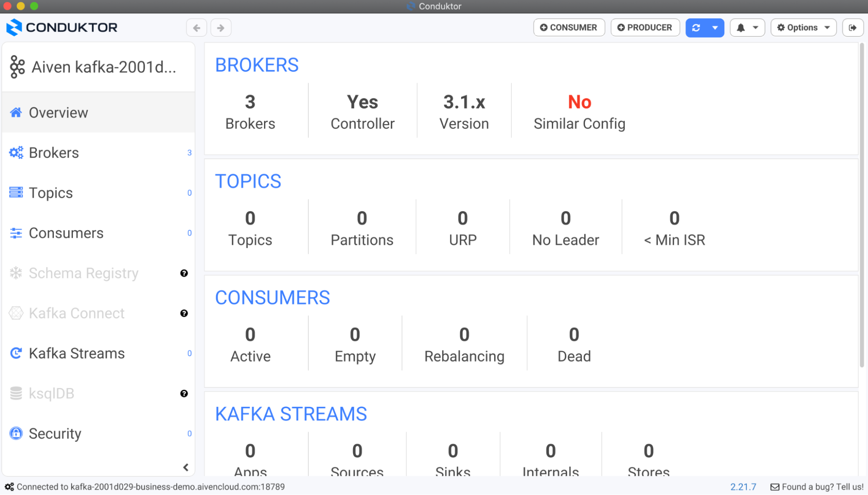Open the Options dropdown menu
The height and width of the screenshot is (495, 868).
803,28
